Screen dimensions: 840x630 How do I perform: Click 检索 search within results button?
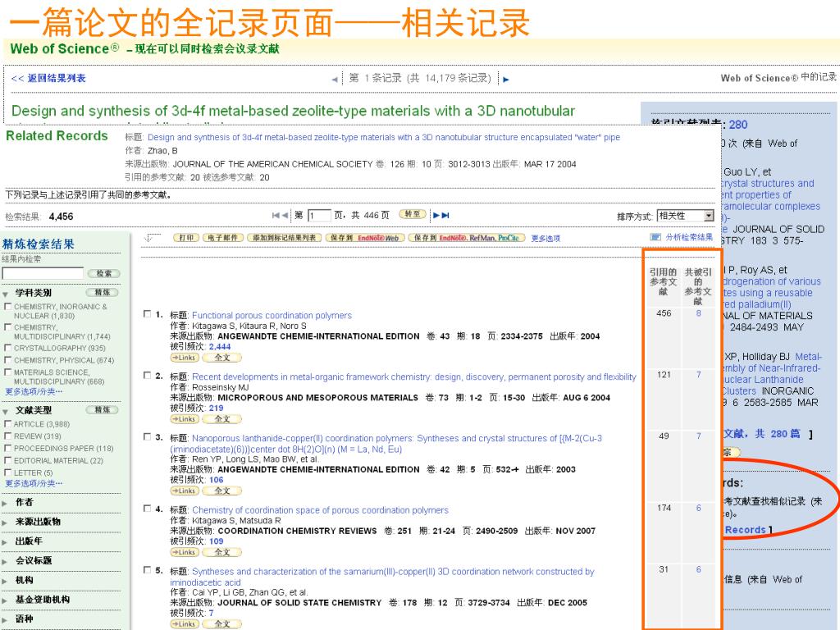click(x=103, y=273)
